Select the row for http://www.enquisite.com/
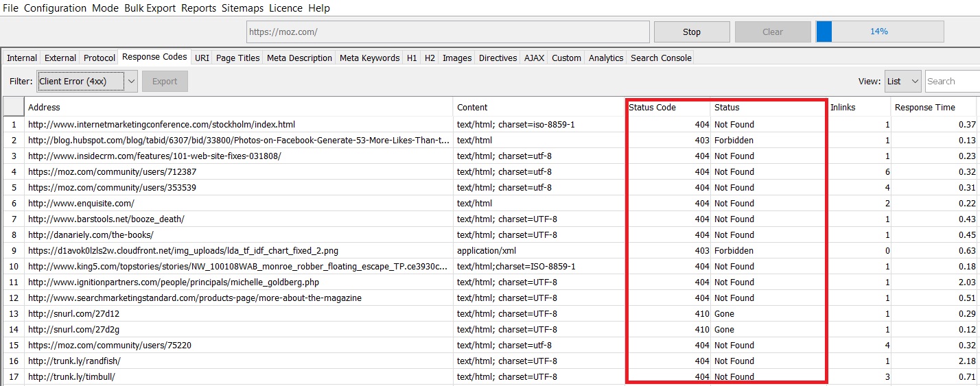The width and height of the screenshot is (980, 386). click(x=81, y=203)
